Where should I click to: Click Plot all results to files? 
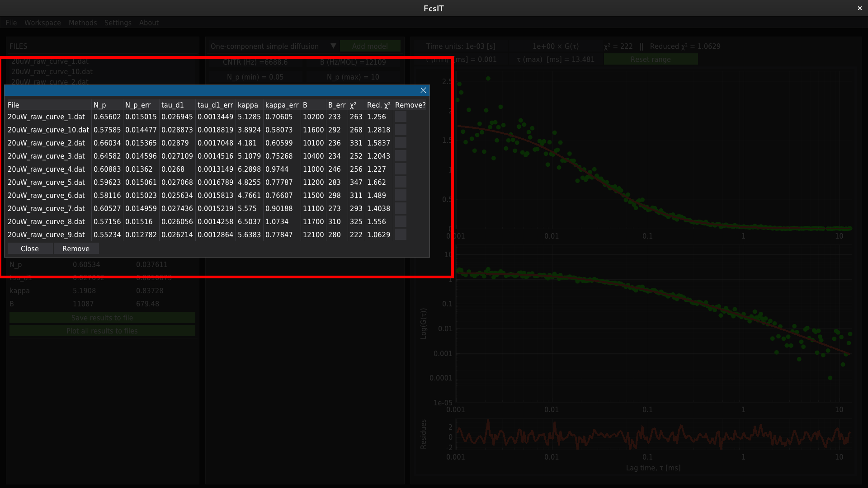[102, 331]
